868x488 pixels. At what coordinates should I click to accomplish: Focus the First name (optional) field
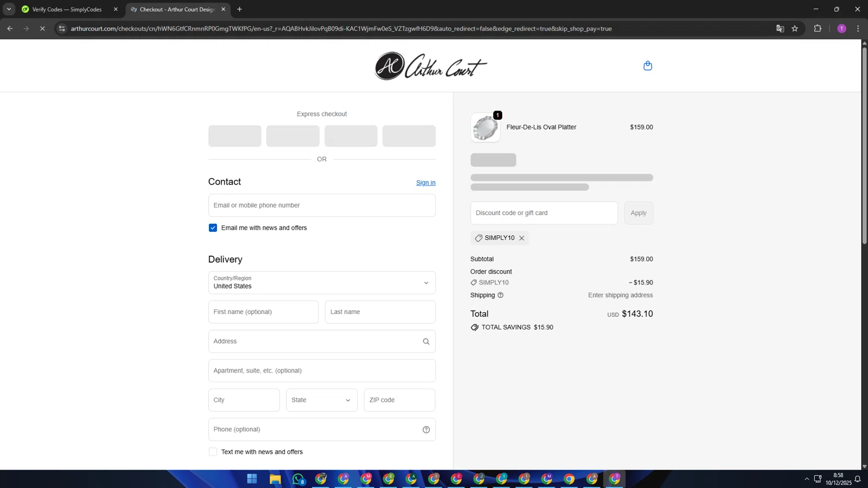click(x=263, y=312)
